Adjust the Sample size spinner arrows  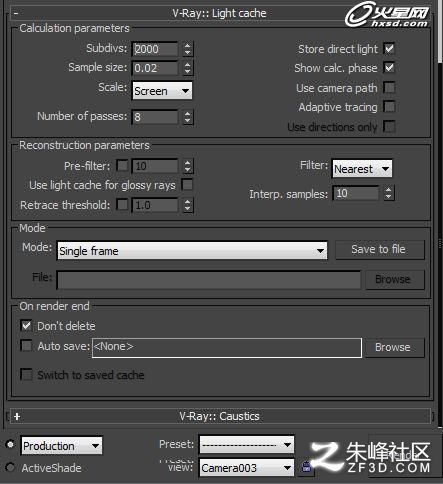tap(188, 68)
